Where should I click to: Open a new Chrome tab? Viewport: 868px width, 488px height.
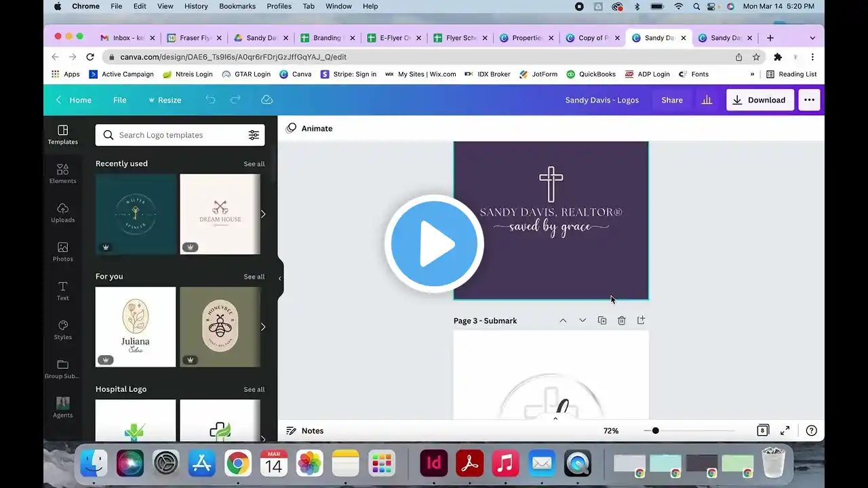click(770, 38)
